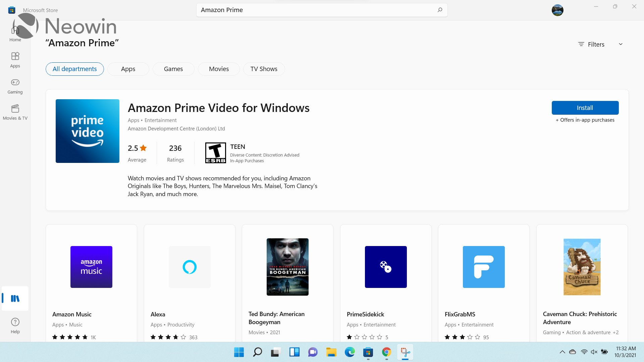Select the Games filter tab

[173, 69]
